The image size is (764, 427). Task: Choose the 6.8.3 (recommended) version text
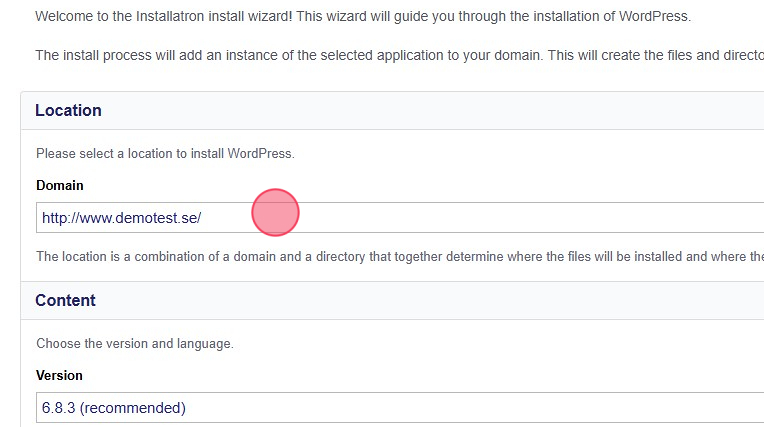[114, 407]
